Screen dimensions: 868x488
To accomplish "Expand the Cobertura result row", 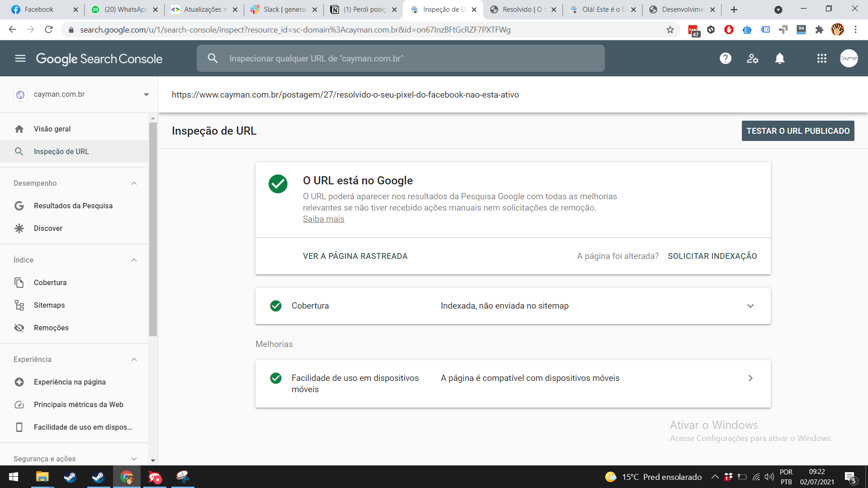I will pyautogui.click(x=750, y=305).
